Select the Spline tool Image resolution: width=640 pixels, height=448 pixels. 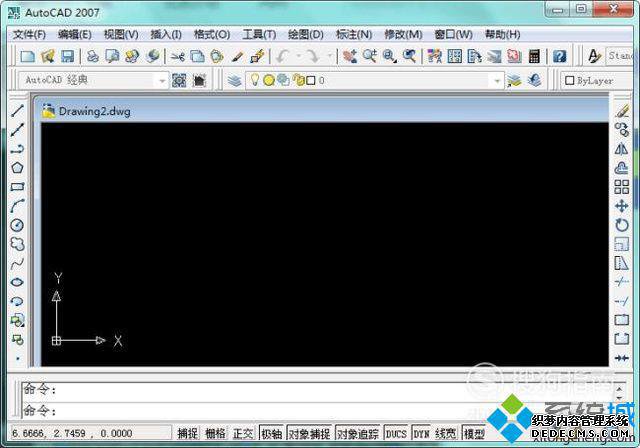pyautogui.click(x=17, y=263)
